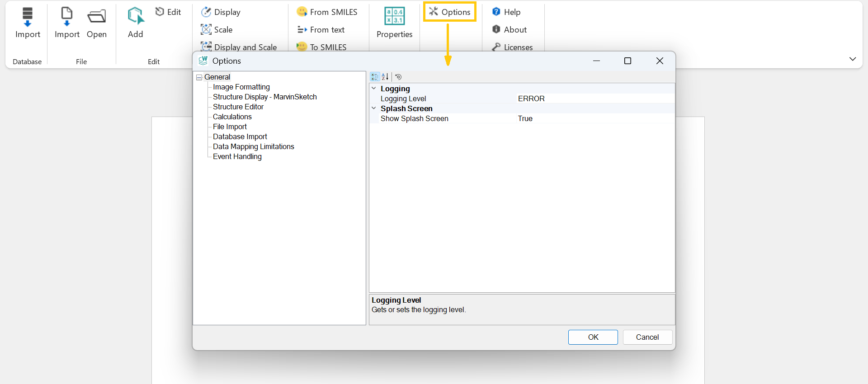Image resolution: width=868 pixels, height=384 pixels.
Task: Collapse the Splash Screen category
Action: tap(374, 108)
